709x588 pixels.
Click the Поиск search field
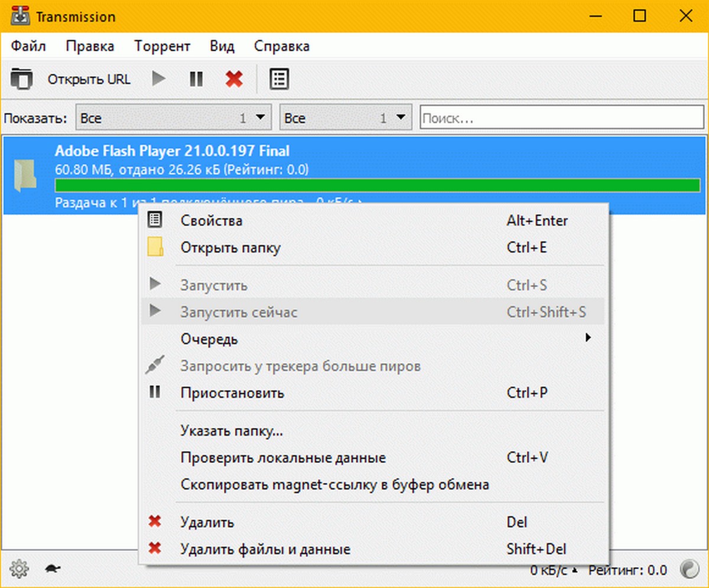click(562, 118)
